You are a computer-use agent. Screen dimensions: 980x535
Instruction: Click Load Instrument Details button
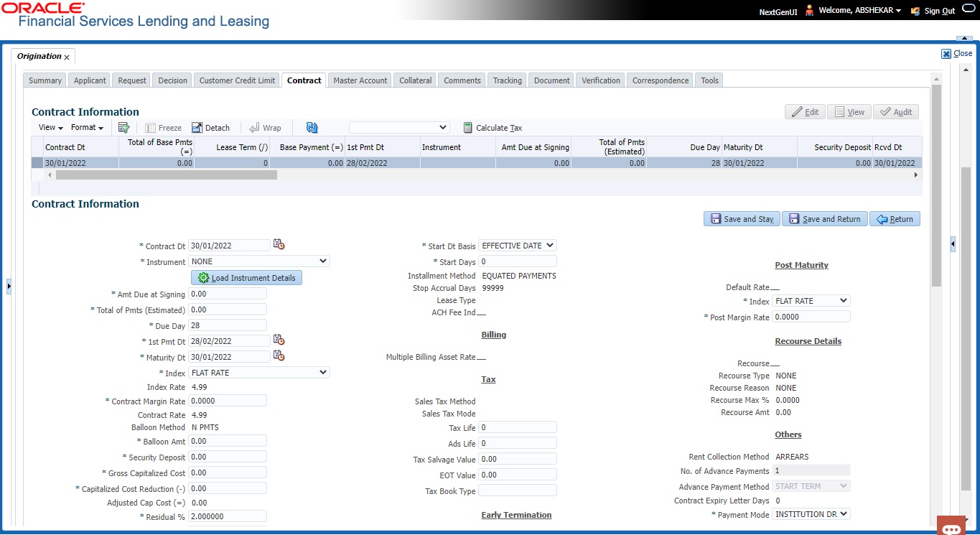click(246, 278)
